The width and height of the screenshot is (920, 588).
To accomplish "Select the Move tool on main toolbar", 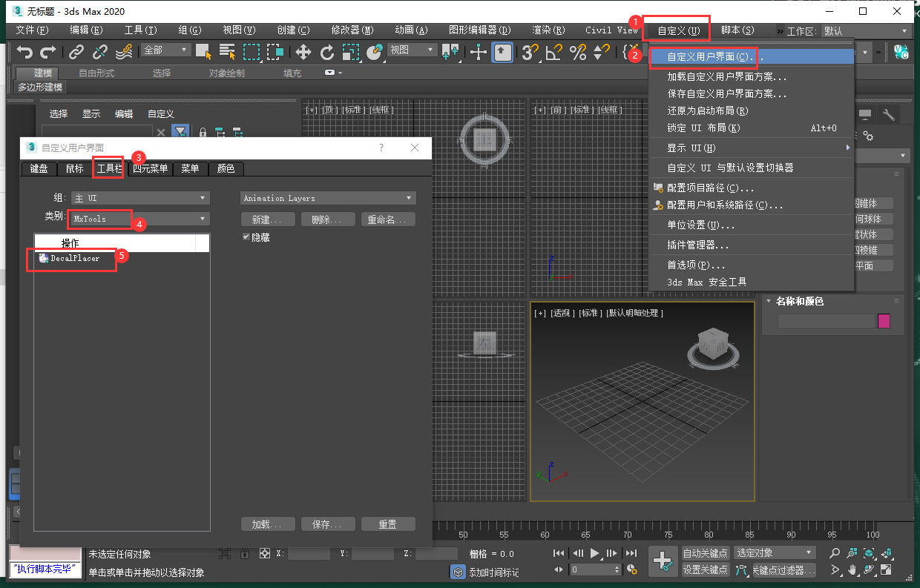I will click(303, 53).
